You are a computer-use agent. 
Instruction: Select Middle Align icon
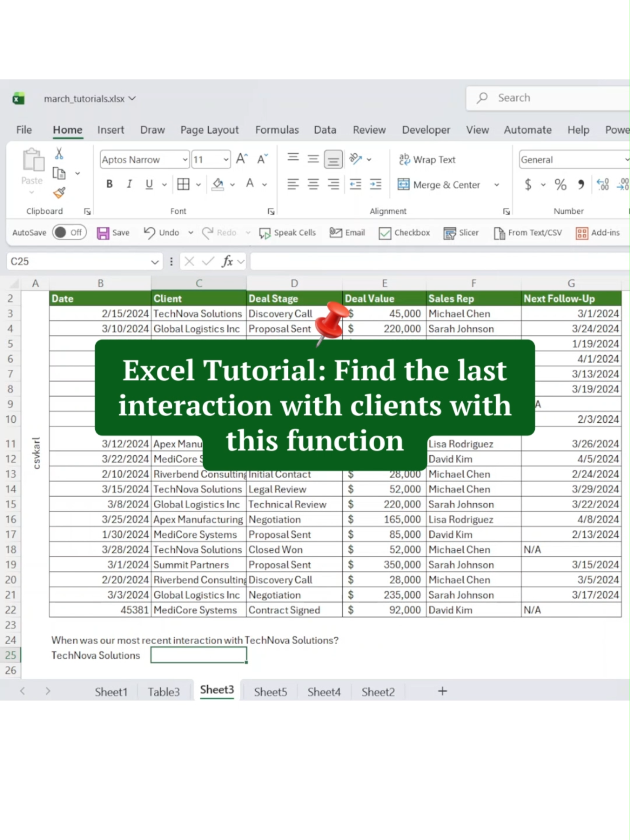313,159
